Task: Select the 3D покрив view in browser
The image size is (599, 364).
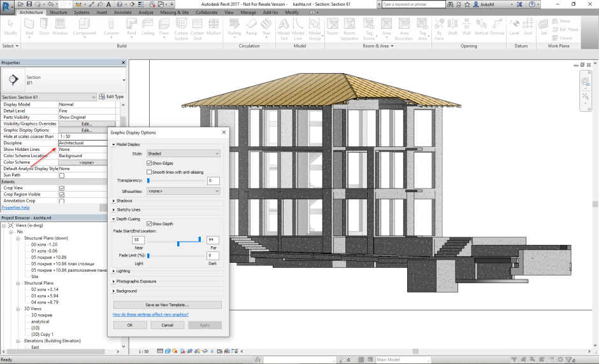Action: coord(41,315)
